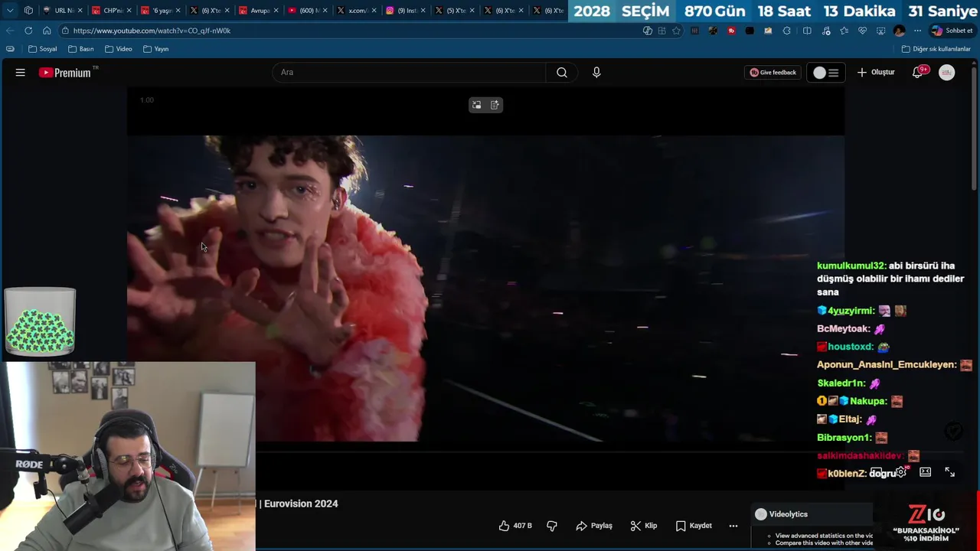Screen dimensions: 980x551
Task: Open more actions three-dot menu
Action: click(x=733, y=526)
